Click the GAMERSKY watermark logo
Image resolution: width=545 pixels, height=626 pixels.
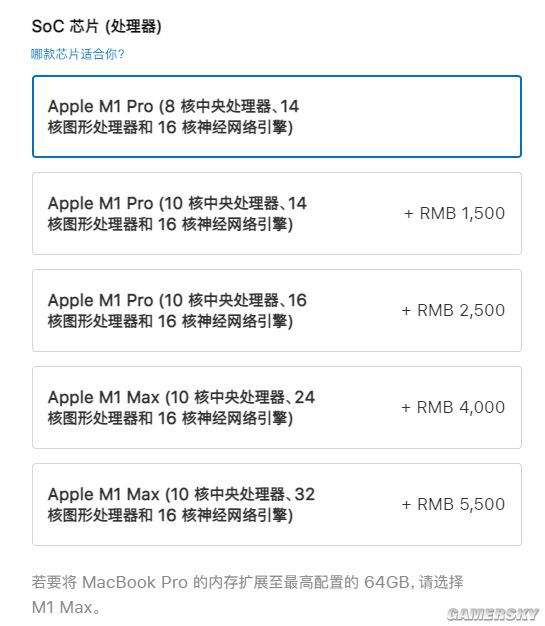[493, 614]
